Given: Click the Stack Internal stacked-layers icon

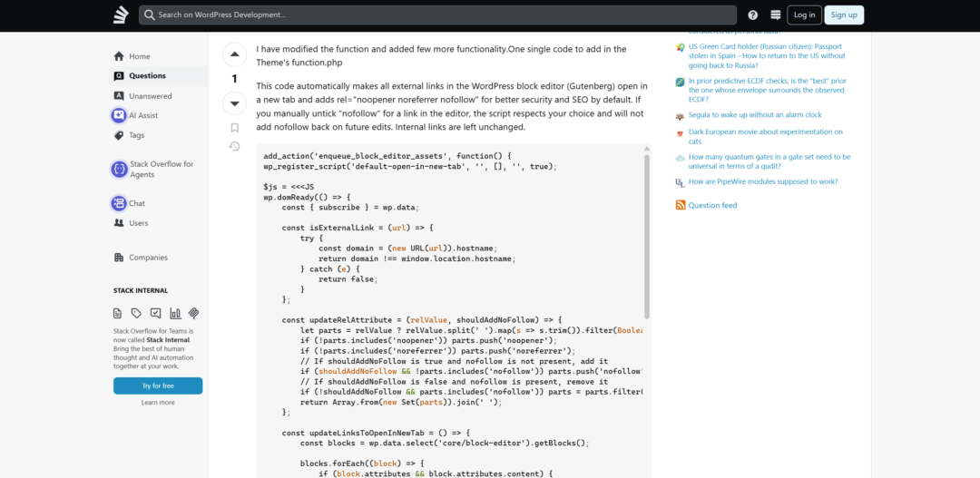Looking at the screenshot, I should pos(194,313).
